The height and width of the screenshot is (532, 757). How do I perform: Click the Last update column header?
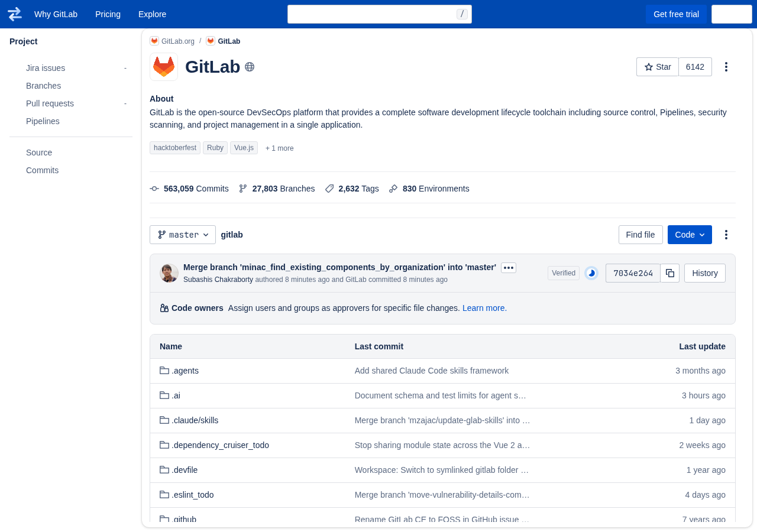tap(702, 346)
